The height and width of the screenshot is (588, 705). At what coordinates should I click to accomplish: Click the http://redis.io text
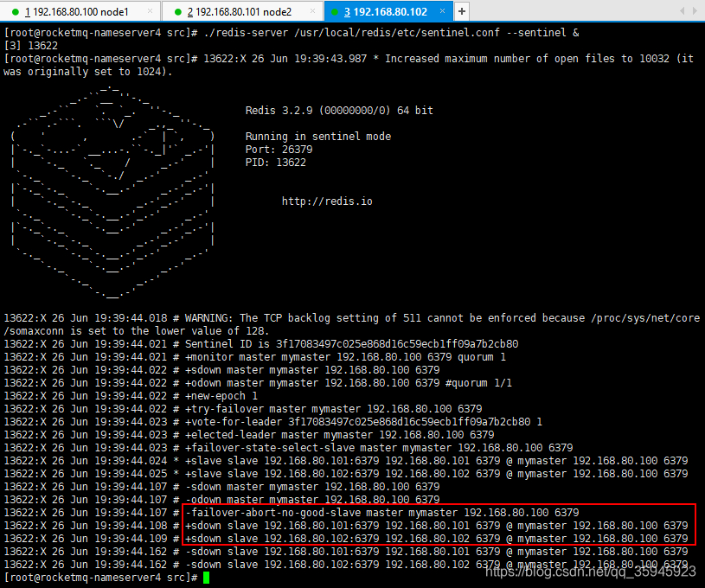[x=327, y=201]
